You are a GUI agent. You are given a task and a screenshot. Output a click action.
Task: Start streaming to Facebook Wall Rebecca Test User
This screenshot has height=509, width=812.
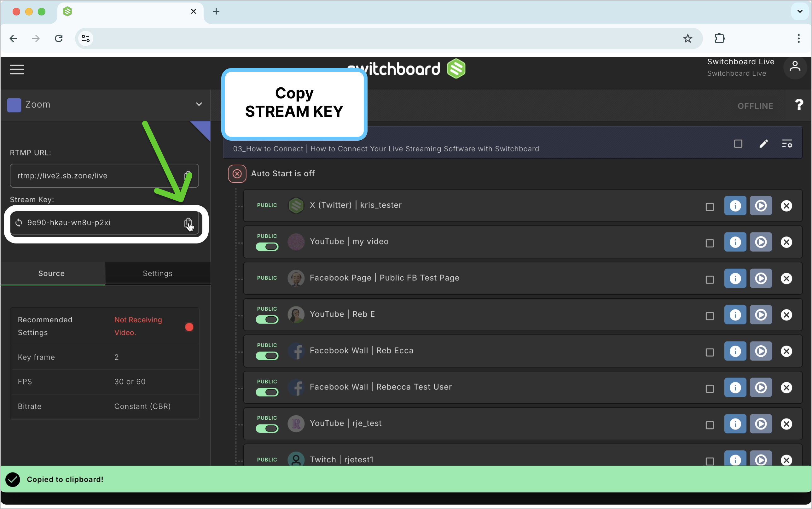tap(761, 388)
